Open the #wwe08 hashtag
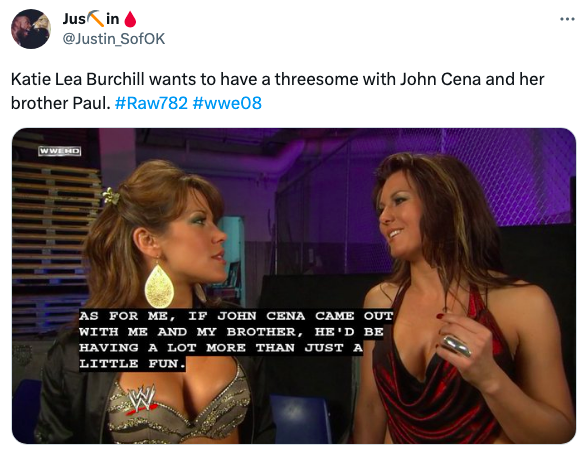This screenshot has width=585, height=456. tap(227, 103)
